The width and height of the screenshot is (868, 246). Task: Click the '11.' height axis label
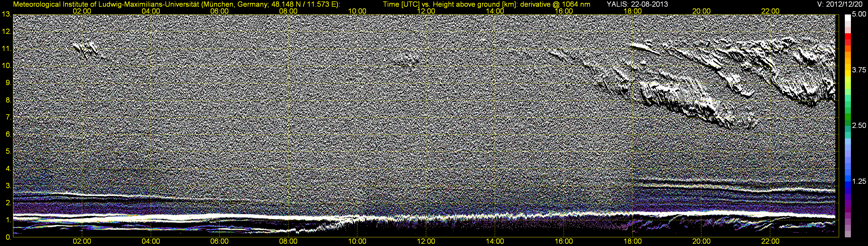(6, 49)
